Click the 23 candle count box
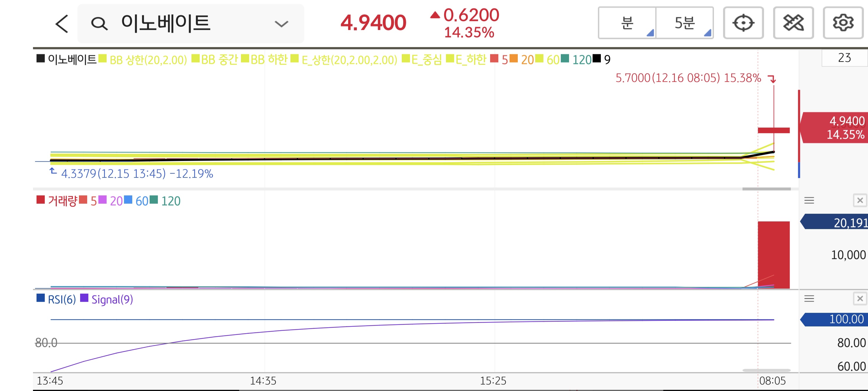This screenshot has width=868, height=391. point(844,58)
